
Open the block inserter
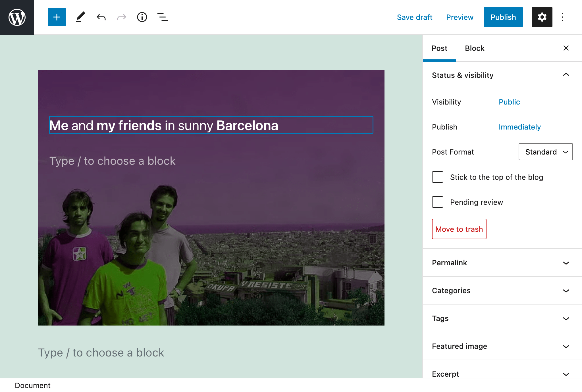pyautogui.click(x=57, y=17)
